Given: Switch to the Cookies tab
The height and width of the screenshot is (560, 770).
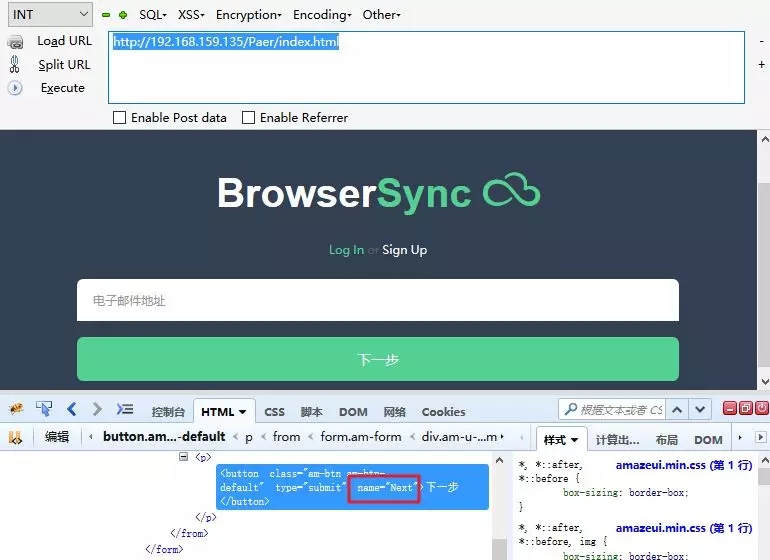Looking at the screenshot, I should click(443, 412).
